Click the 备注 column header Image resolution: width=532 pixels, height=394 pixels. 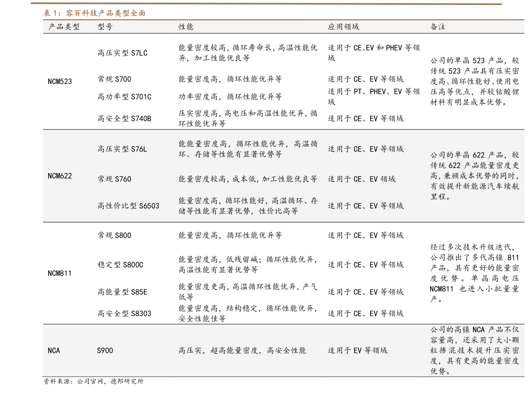tap(438, 27)
